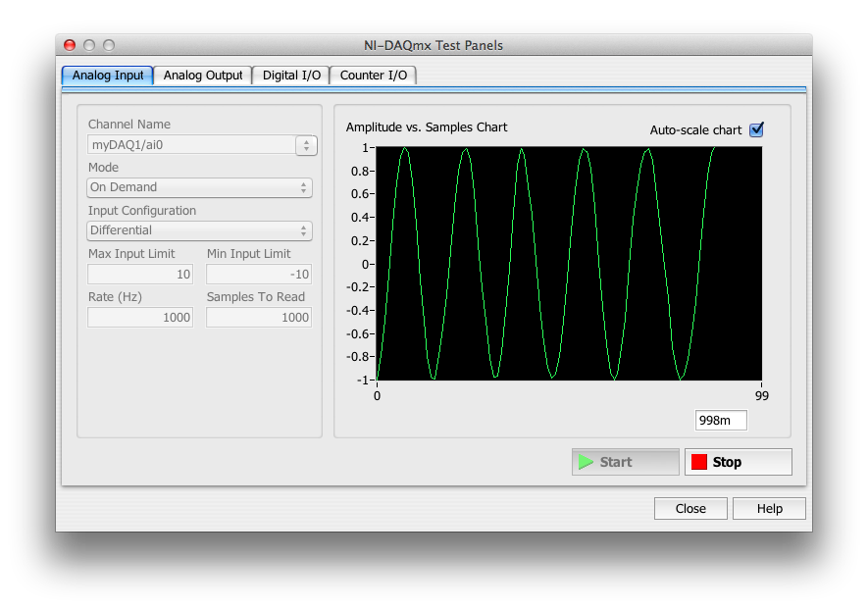
Task: Click the chart x-axis maximum value 99
Action: click(x=762, y=396)
